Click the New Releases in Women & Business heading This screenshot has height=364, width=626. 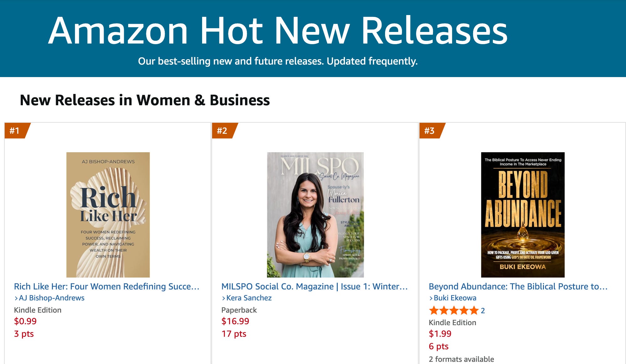145,100
